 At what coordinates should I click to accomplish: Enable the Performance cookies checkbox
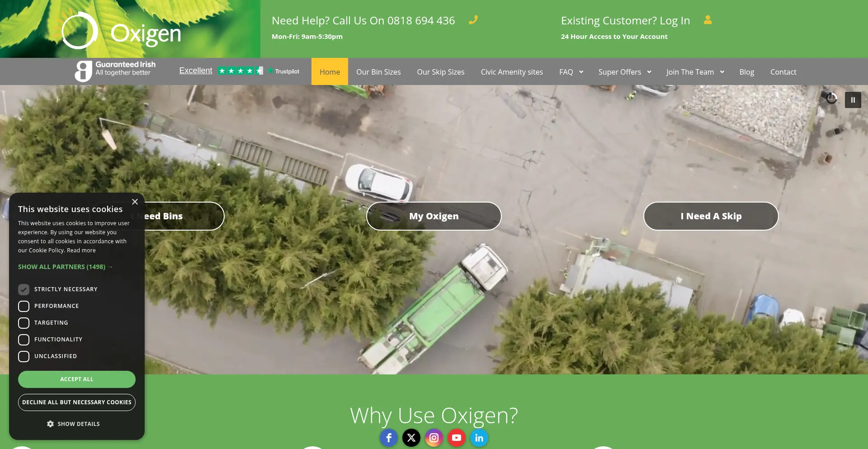[x=24, y=306]
